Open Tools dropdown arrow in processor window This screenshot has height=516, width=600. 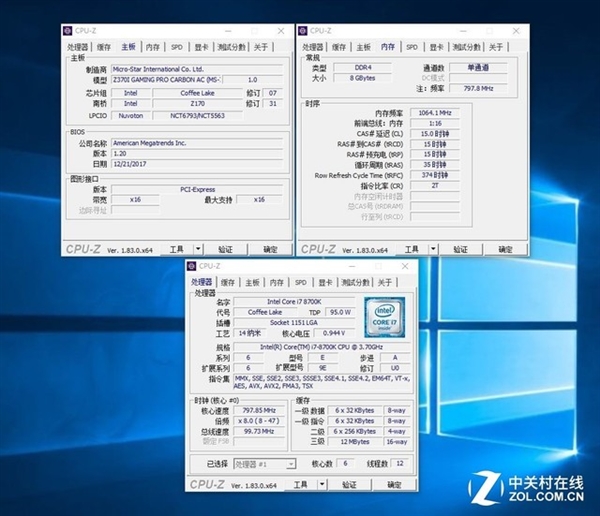[x=322, y=485]
